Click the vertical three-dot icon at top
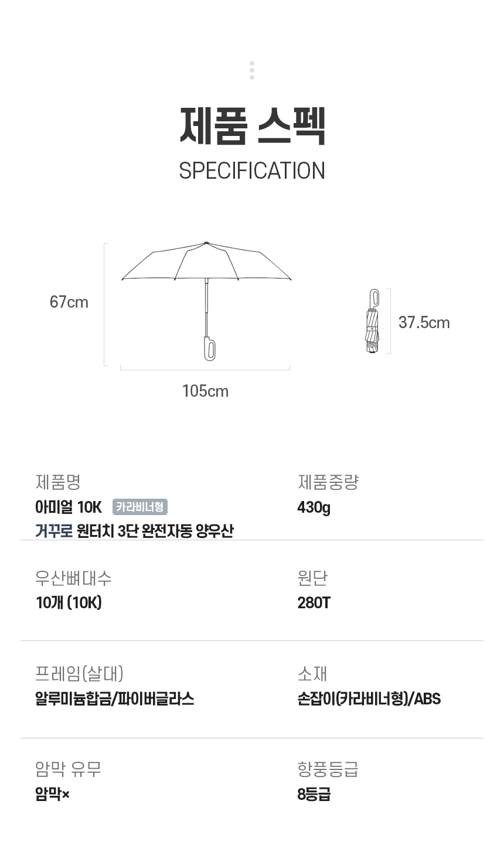This screenshot has width=504, height=845. click(x=252, y=70)
